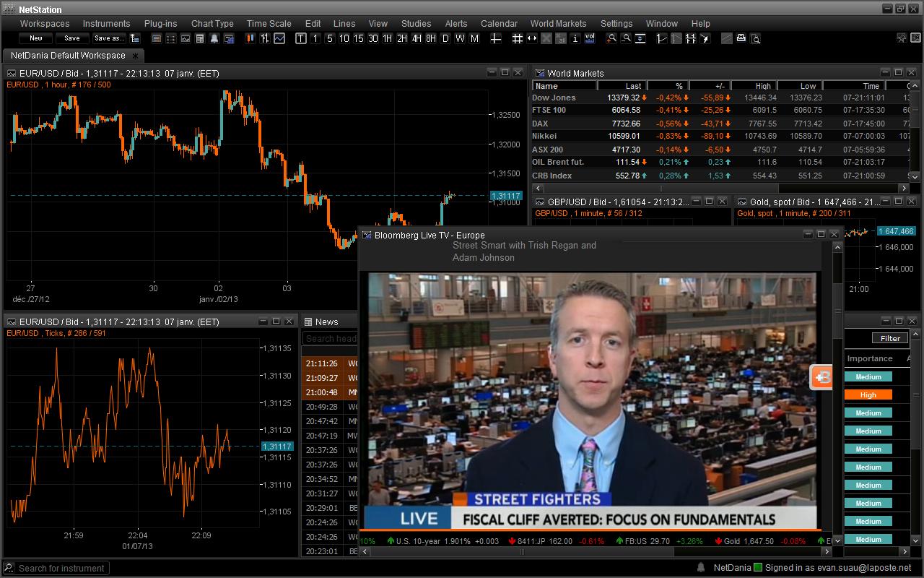The width and height of the screenshot is (924, 578).
Task: Select the candlestick chart type icon
Action: (250, 38)
